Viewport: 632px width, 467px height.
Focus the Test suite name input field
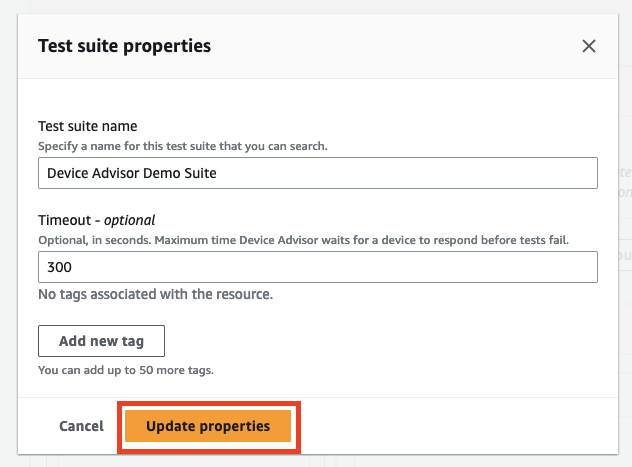pyautogui.click(x=317, y=173)
